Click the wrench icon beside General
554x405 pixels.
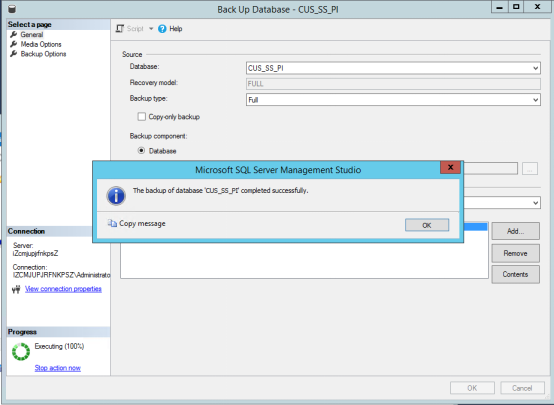(13, 34)
